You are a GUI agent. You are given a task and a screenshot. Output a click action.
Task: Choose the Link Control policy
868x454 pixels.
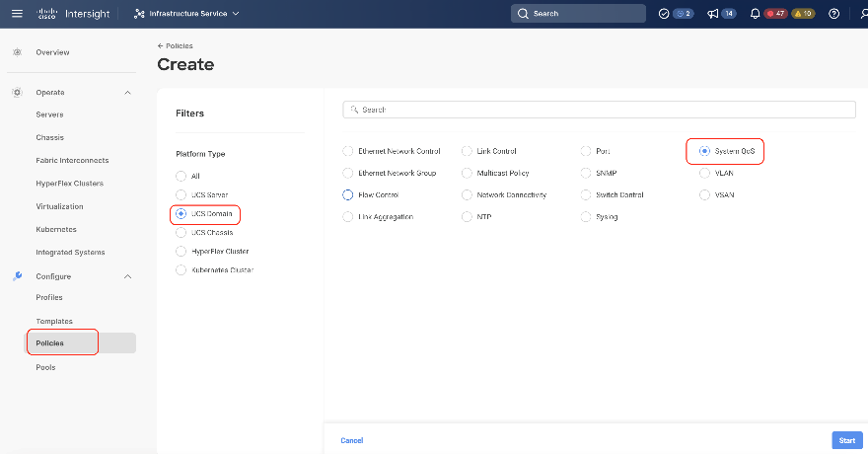click(467, 151)
